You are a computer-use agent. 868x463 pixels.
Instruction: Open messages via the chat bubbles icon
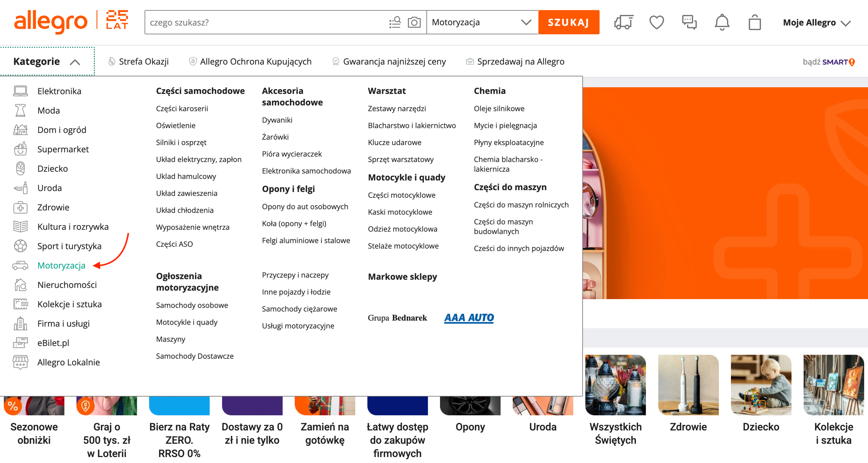[x=689, y=23]
